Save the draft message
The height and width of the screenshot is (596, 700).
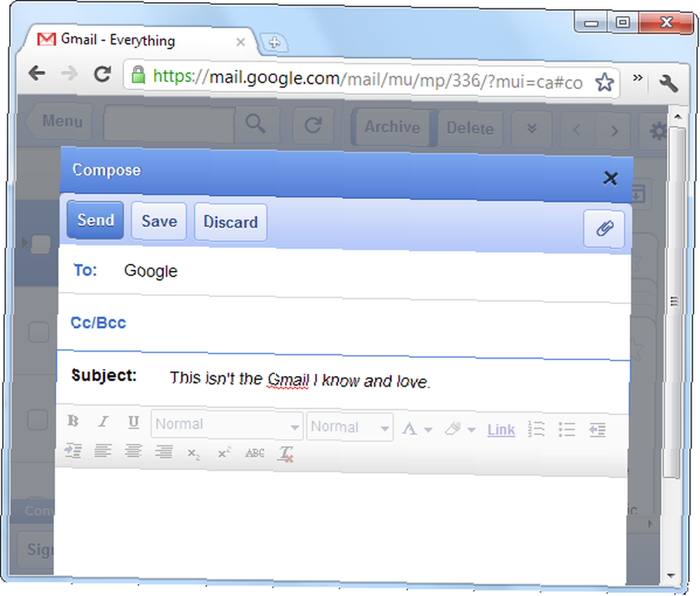tap(159, 221)
